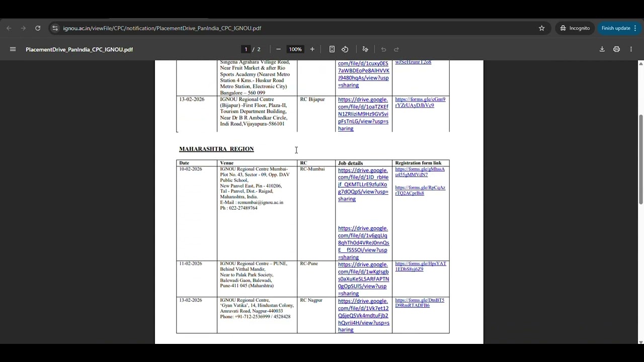Open second RC-Mumbai job details Drive link
This screenshot has height=362, width=644.
[x=363, y=243]
